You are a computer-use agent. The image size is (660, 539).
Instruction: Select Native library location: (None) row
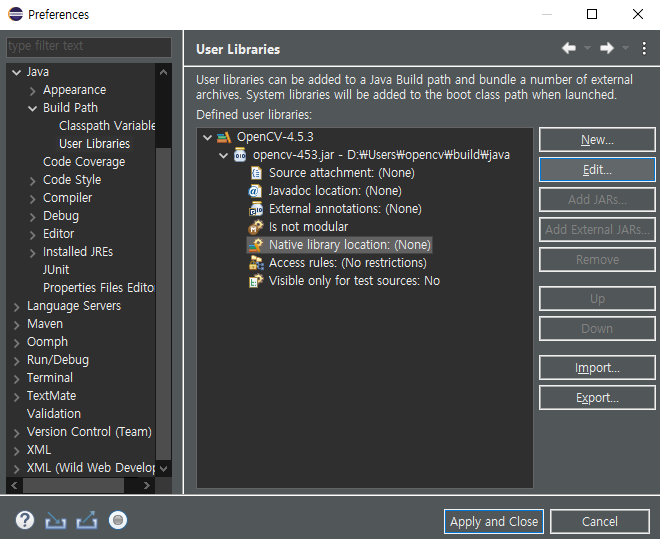click(x=339, y=245)
